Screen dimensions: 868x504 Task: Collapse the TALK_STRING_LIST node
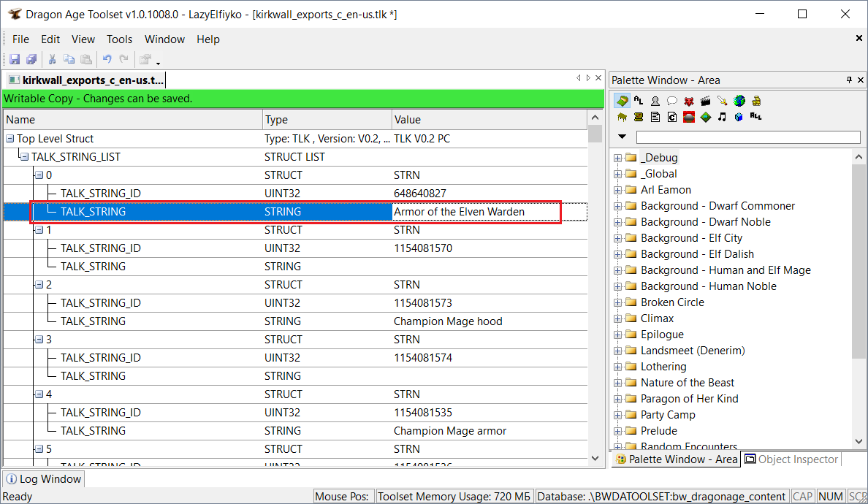(x=24, y=157)
